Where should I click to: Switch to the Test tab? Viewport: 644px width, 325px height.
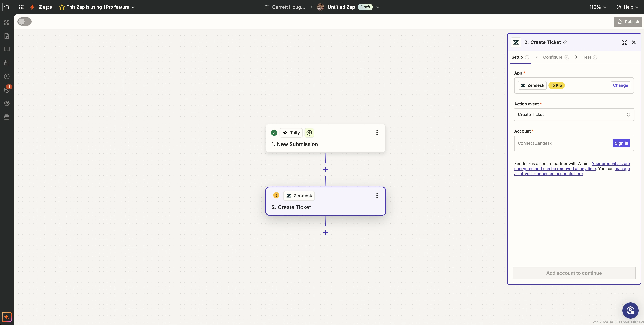pos(587,57)
